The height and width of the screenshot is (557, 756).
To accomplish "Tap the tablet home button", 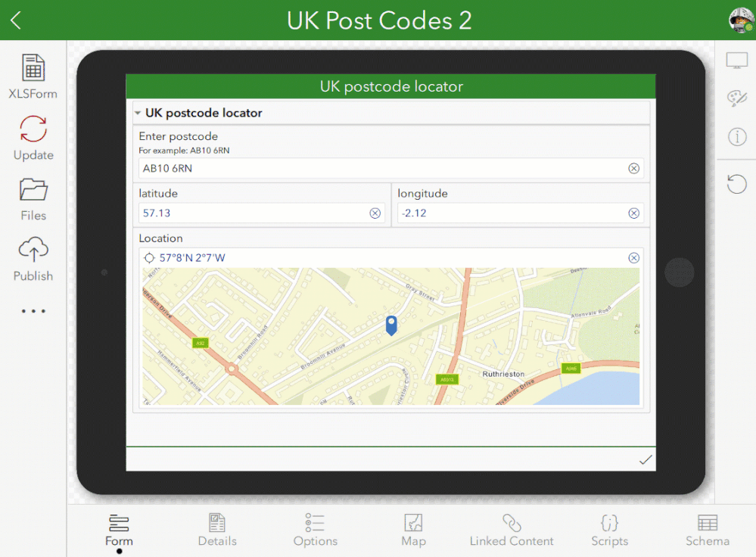I will tap(679, 272).
